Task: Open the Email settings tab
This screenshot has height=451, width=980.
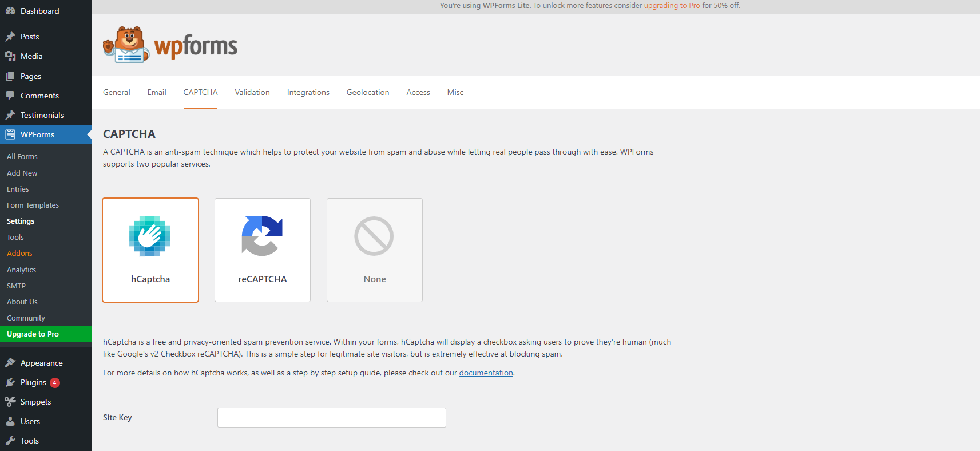Action: point(157,92)
